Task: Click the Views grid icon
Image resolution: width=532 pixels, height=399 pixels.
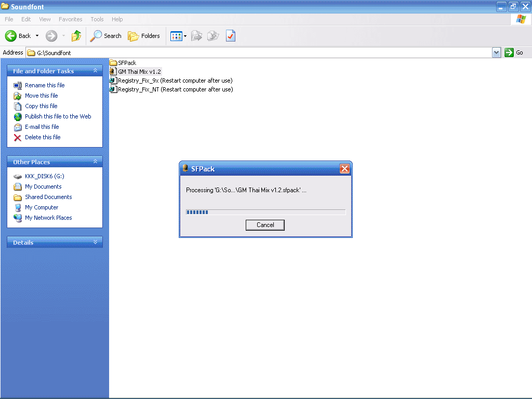Action: pyautogui.click(x=176, y=36)
